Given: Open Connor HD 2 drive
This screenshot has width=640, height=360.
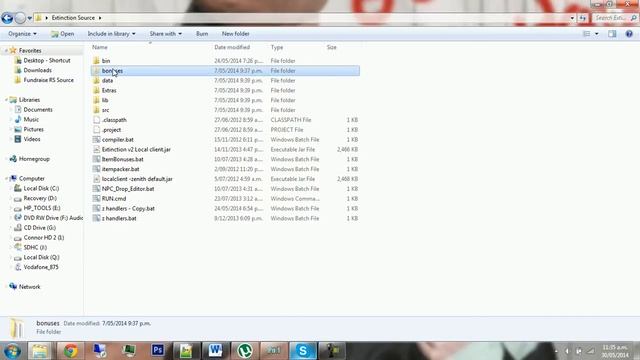Looking at the screenshot, I should [x=44, y=238].
